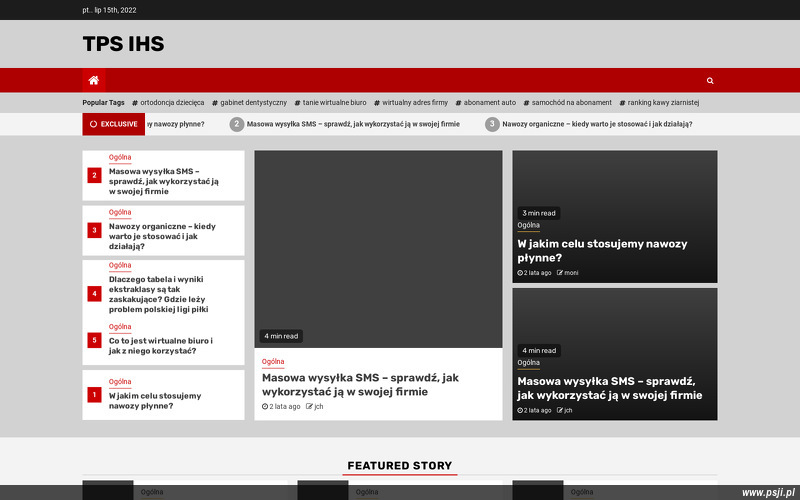The image size is (800, 500).
Task: Click author 'jch' under center article
Action: click(318, 406)
